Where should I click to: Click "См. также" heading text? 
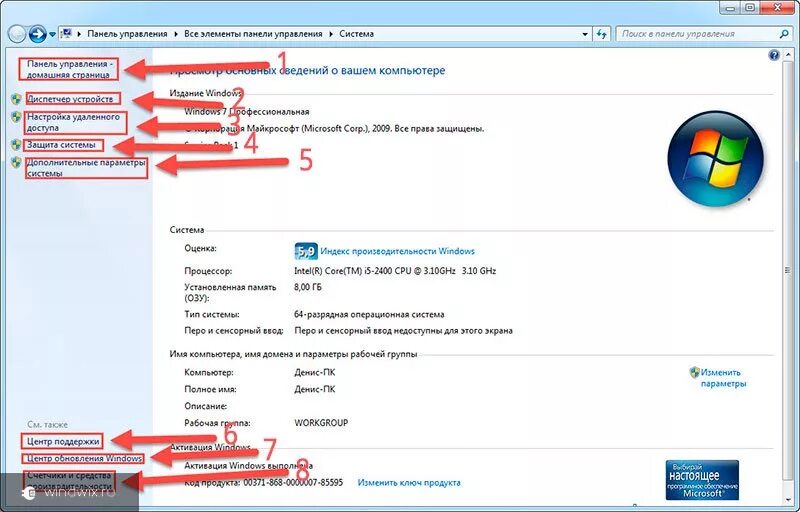47,424
